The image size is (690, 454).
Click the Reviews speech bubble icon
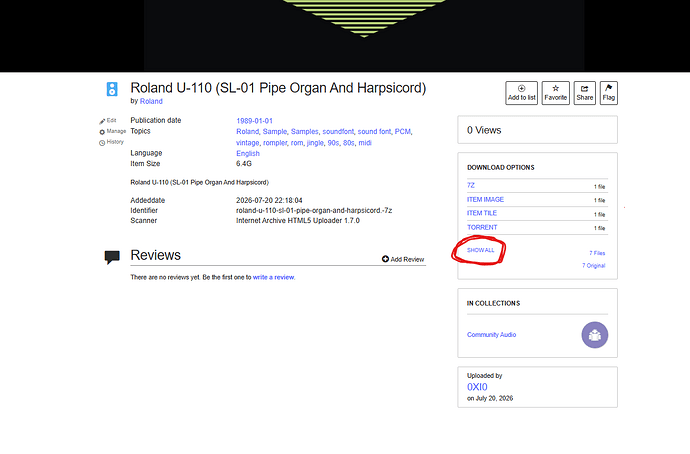tap(112, 256)
